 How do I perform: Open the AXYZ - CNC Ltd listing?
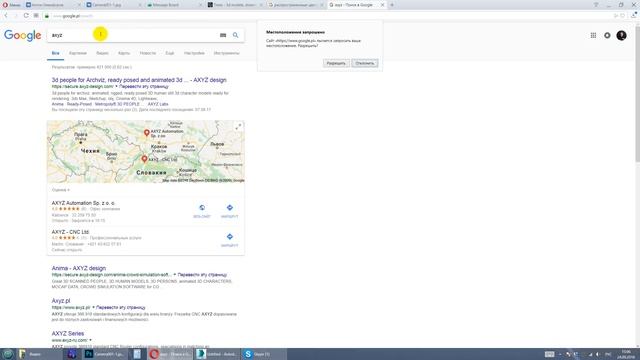(70, 232)
